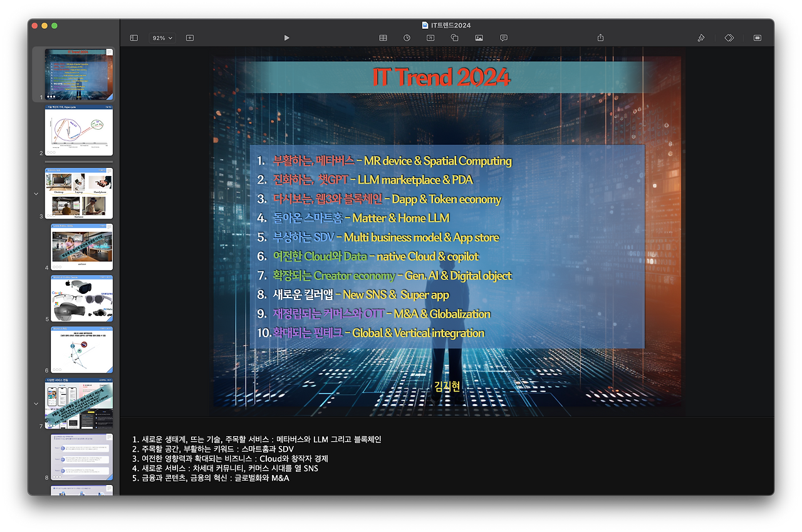Open the Shape insert menu
The height and width of the screenshot is (532, 802).
pos(455,38)
